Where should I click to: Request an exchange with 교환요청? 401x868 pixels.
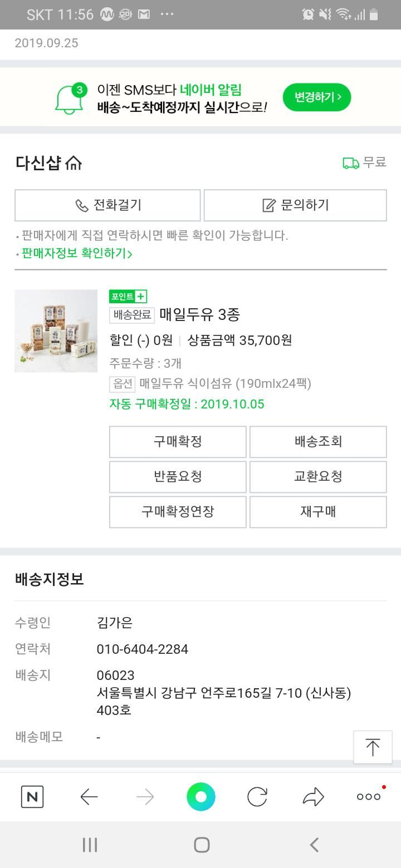318,477
